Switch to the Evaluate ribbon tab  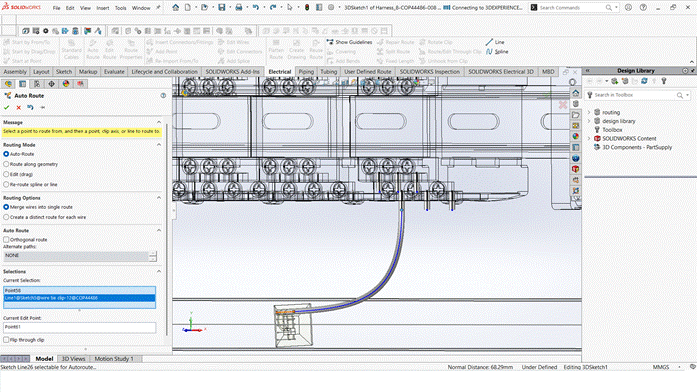click(114, 72)
